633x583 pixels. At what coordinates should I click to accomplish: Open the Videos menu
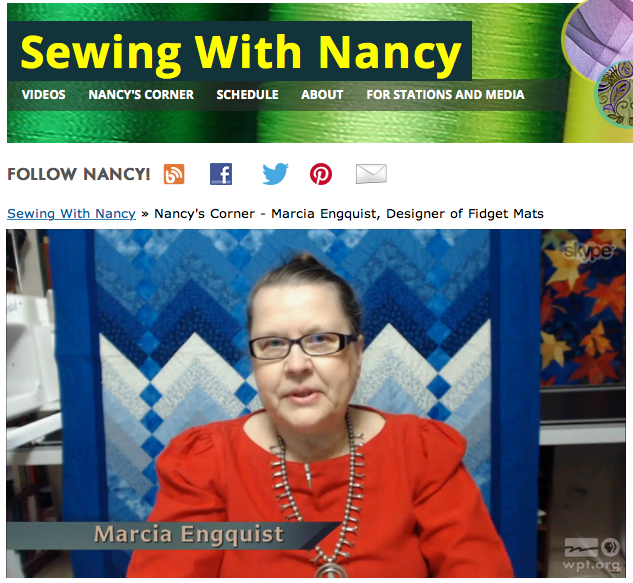(x=44, y=94)
